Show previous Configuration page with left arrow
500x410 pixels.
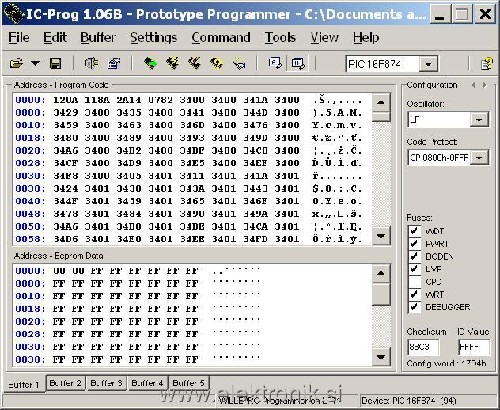click(x=473, y=85)
